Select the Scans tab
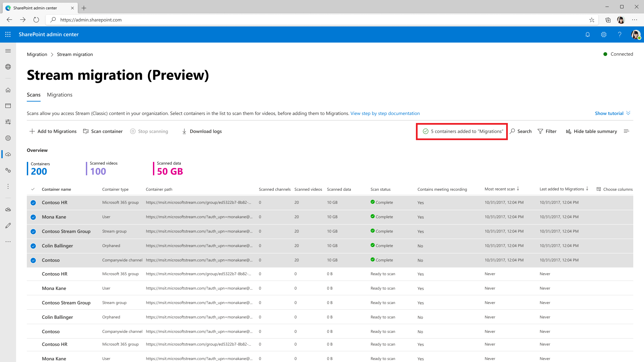The image size is (644, 362). click(34, 95)
